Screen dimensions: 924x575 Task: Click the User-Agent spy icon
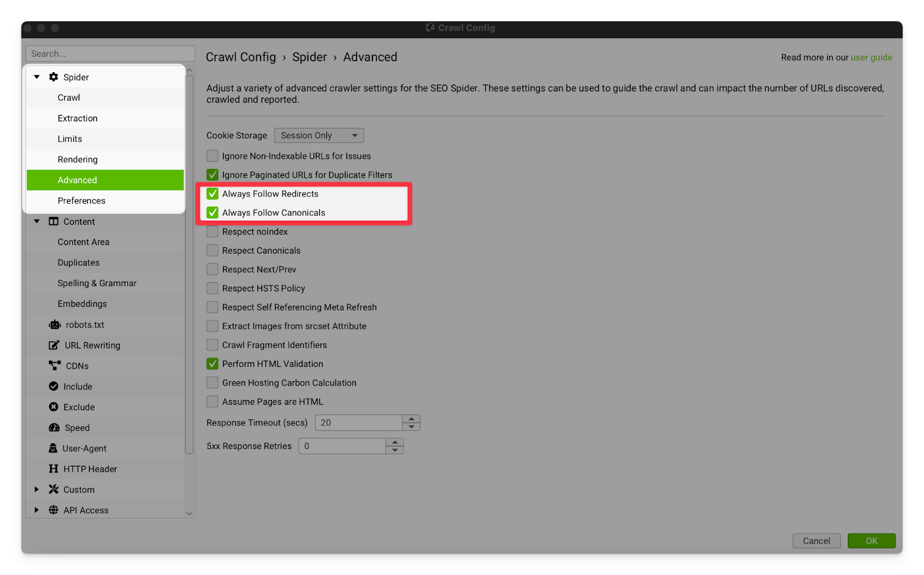[53, 448]
